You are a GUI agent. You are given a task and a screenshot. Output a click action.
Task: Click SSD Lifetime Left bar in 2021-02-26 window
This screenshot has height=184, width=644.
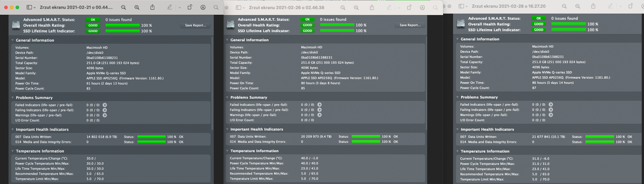[x=337, y=31]
